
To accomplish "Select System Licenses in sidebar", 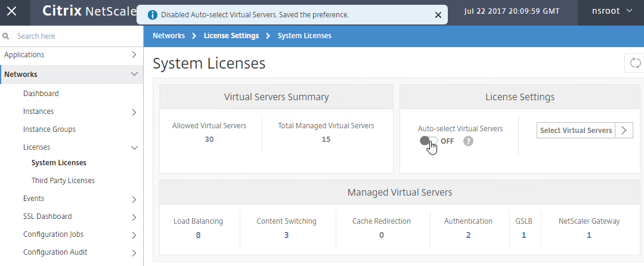I will 58,163.
